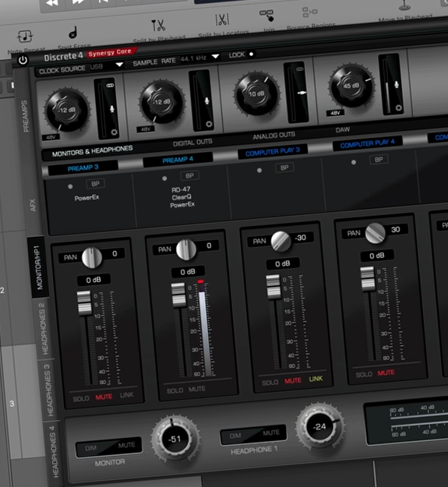Image resolution: width=448 pixels, height=487 pixels.
Task: Open the gear settings on the 45 dB preamp
Action: click(x=398, y=108)
